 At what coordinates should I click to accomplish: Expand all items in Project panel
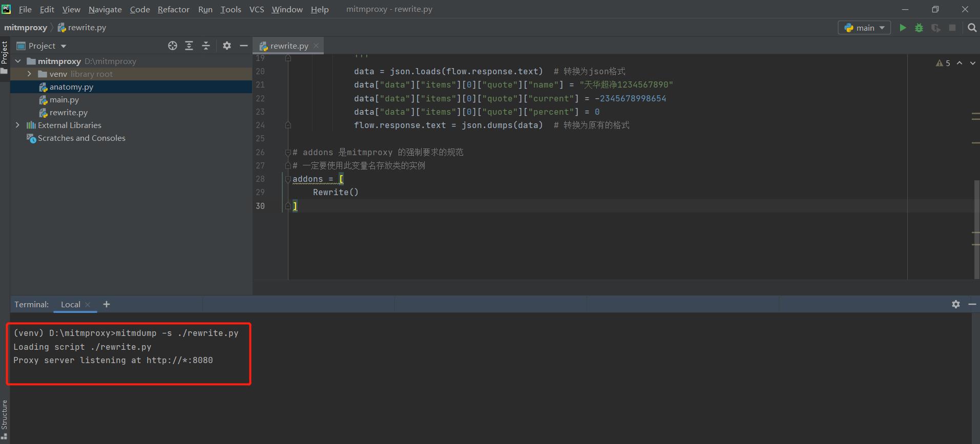tap(189, 46)
